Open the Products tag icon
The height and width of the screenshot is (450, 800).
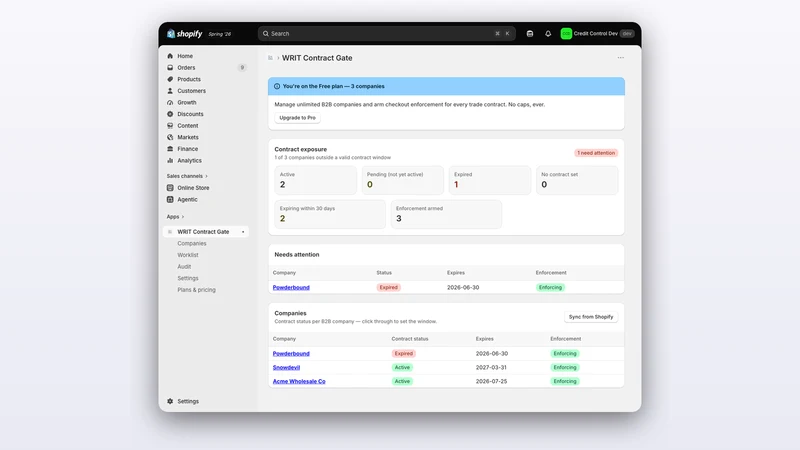[170, 79]
